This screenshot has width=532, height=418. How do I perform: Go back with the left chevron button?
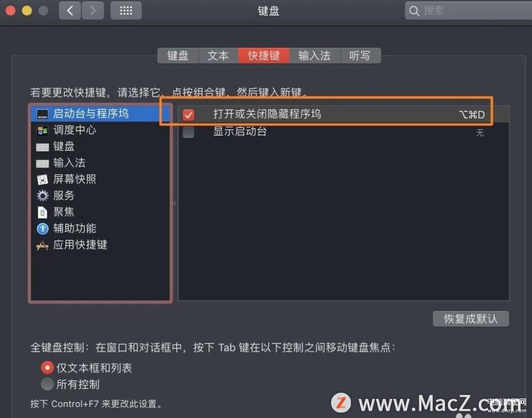pos(70,11)
